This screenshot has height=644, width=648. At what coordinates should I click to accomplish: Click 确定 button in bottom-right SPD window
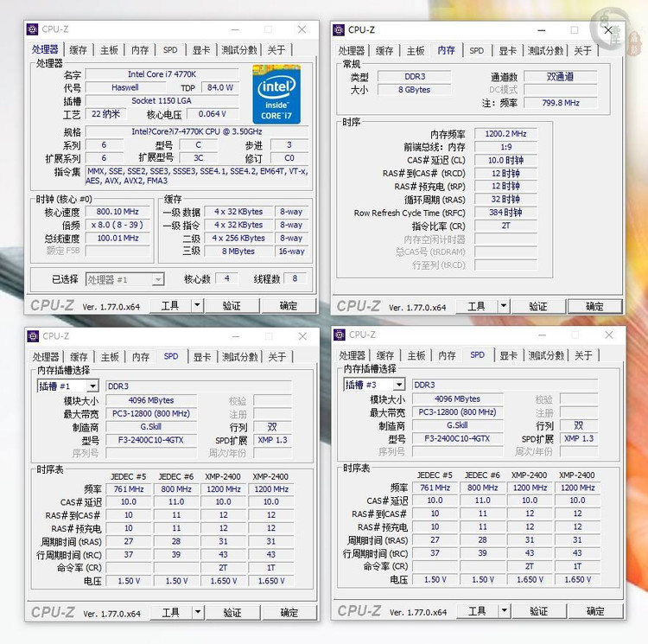coord(595,611)
